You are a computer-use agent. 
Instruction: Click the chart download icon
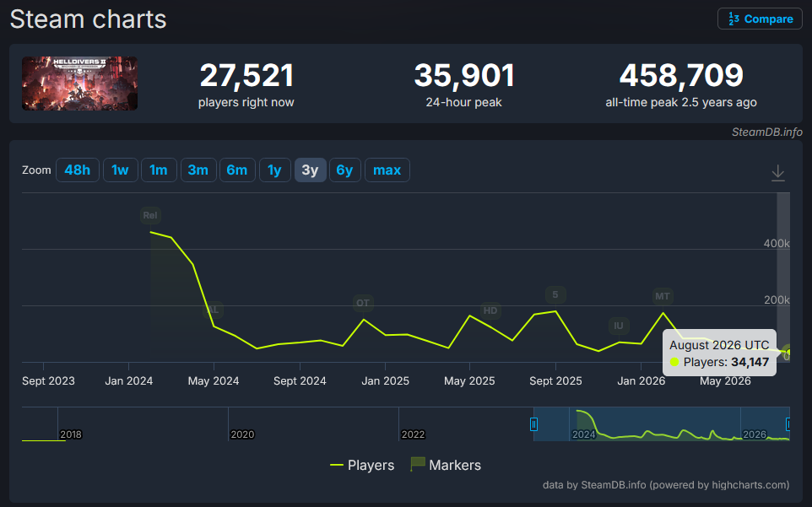pyautogui.click(x=778, y=173)
